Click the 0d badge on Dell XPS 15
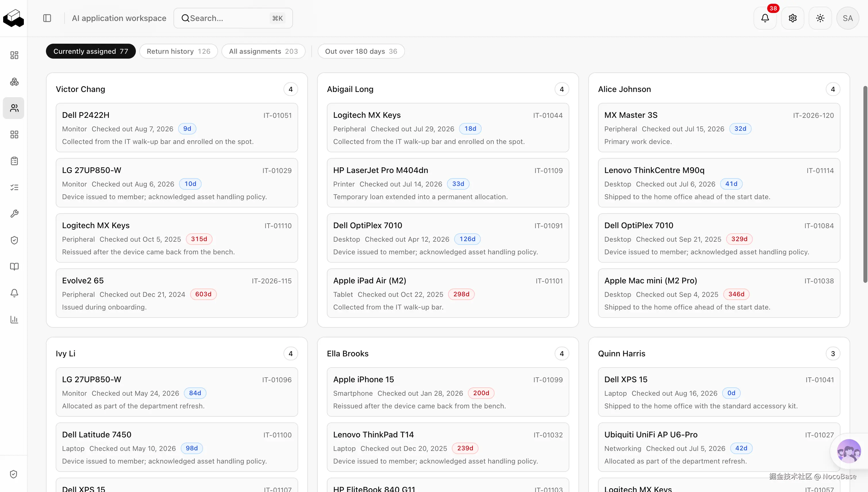Viewport: 868px width, 492px height. (x=731, y=393)
